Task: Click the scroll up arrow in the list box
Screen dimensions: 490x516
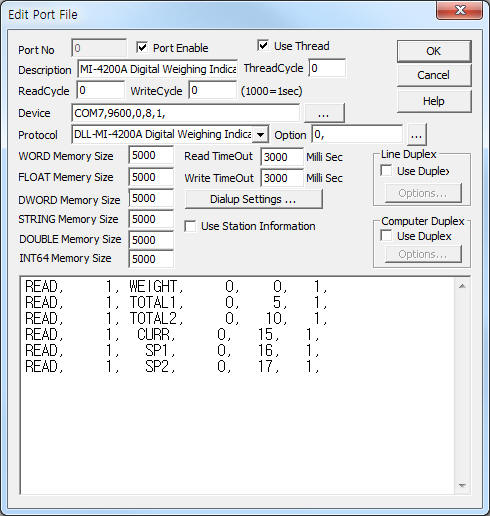Action: pyautogui.click(x=462, y=286)
